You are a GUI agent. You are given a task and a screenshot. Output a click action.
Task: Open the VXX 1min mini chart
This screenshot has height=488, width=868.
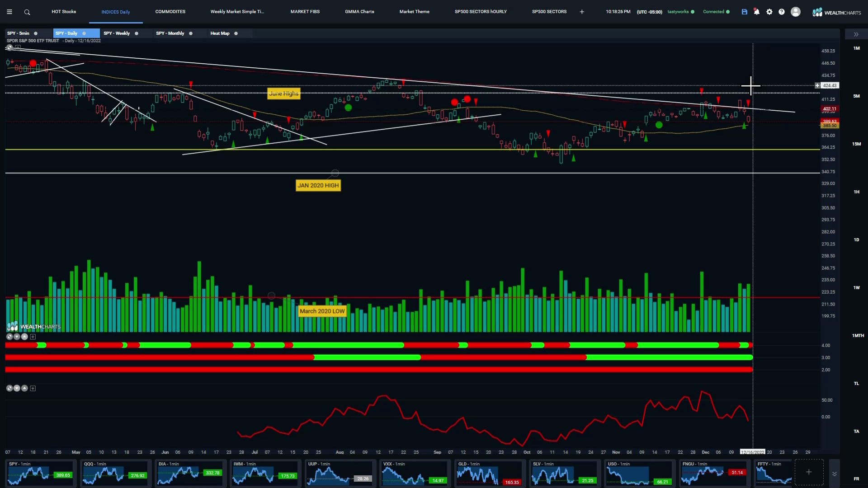click(415, 473)
